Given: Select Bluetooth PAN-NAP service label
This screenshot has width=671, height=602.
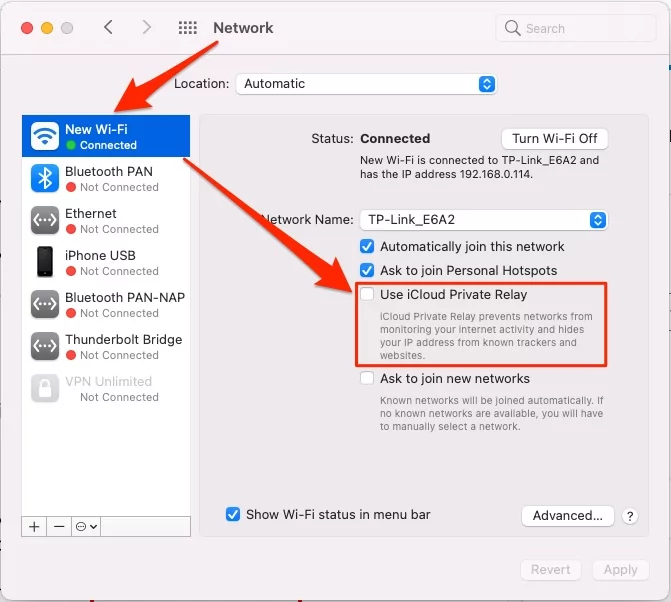Looking at the screenshot, I should tap(125, 297).
